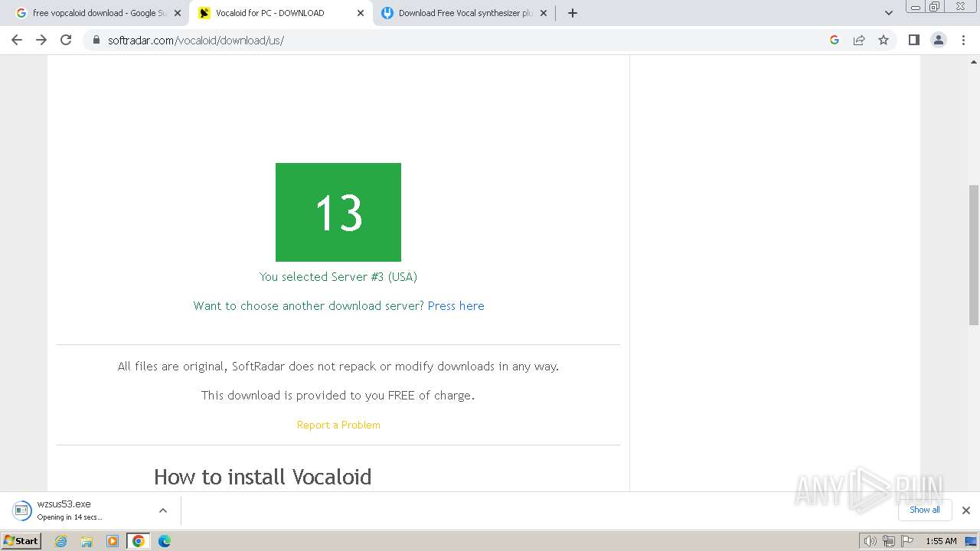Image resolution: width=980 pixels, height=551 pixels.
Task: Click the green countdown box
Action: (x=338, y=212)
